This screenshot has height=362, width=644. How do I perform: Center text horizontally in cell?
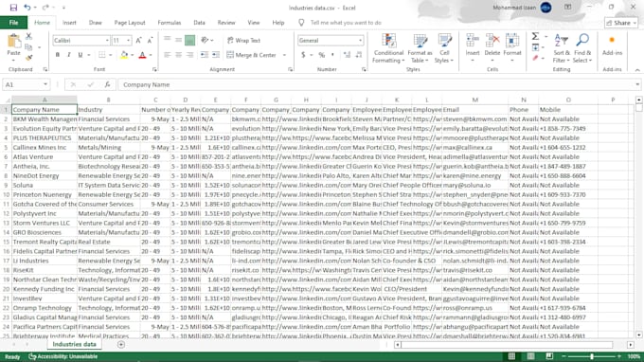click(x=178, y=55)
